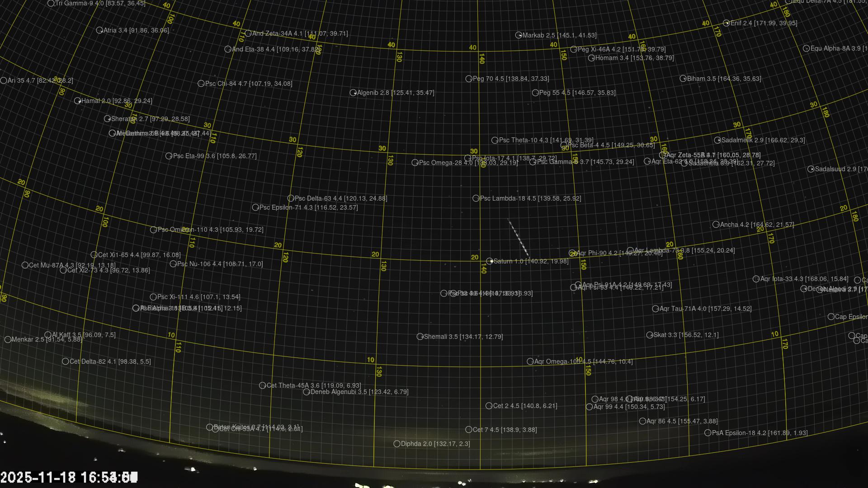This screenshot has width=868, height=488.
Task: Click the Skat star circle
Action: [x=650, y=335]
